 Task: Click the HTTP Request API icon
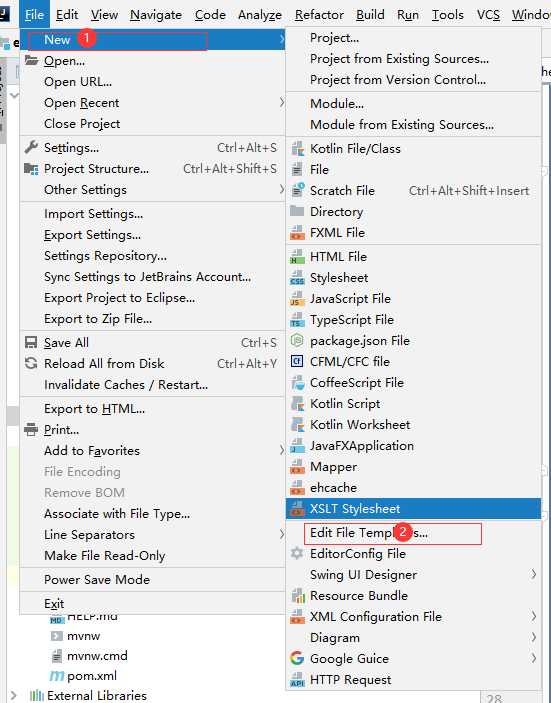pyautogui.click(x=297, y=679)
